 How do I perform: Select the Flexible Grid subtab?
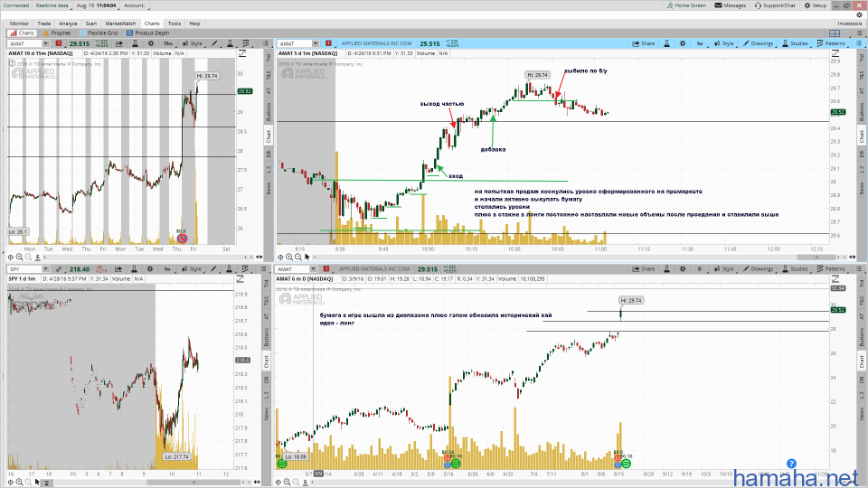[99, 33]
